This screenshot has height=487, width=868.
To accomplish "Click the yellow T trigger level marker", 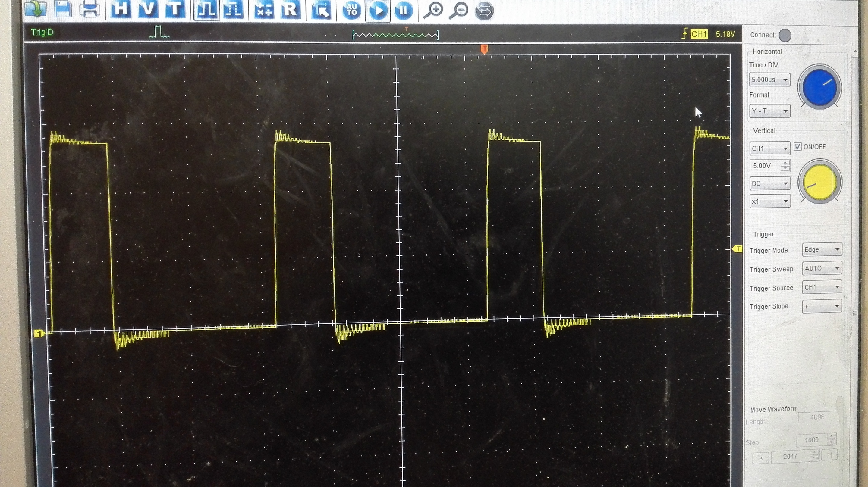I will (737, 249).
